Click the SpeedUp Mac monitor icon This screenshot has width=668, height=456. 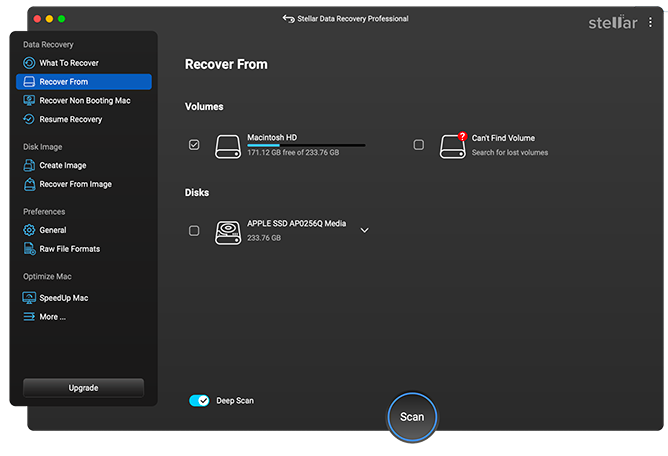(x=29, y=298)
